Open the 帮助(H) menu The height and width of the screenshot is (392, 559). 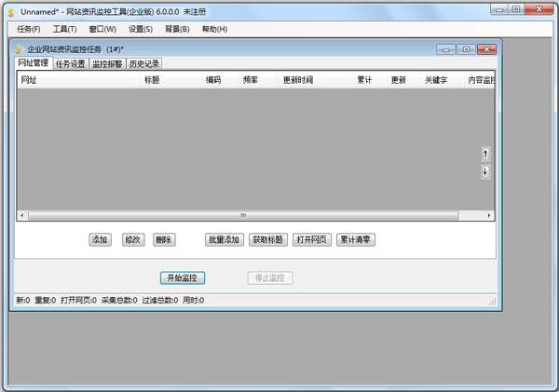[214, 29]
